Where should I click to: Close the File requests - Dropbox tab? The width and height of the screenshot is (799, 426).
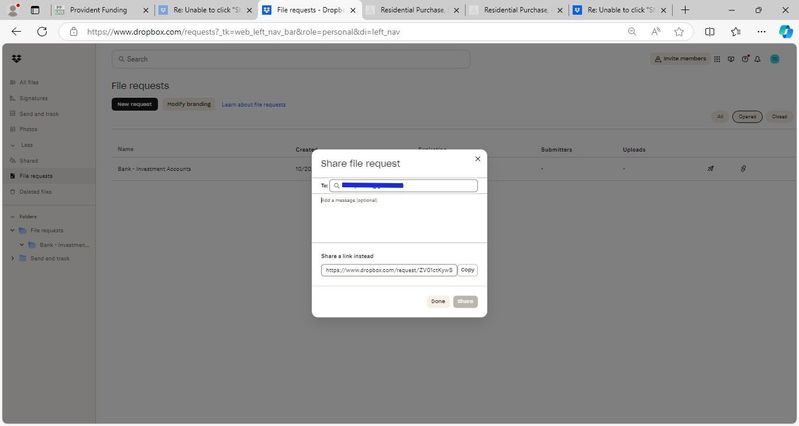(353, 10)
